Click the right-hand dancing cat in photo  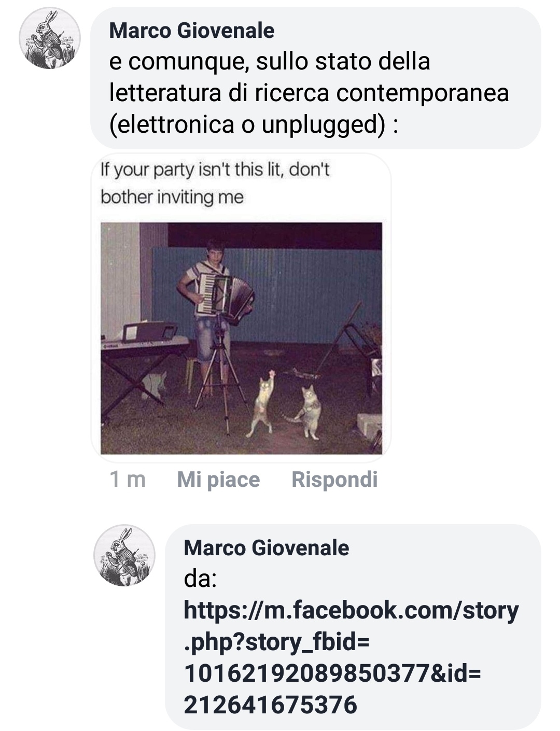(306, 412)
